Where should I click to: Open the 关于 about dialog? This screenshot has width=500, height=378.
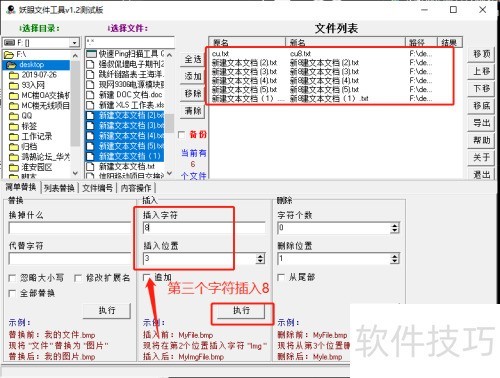(x=482, y=158)
